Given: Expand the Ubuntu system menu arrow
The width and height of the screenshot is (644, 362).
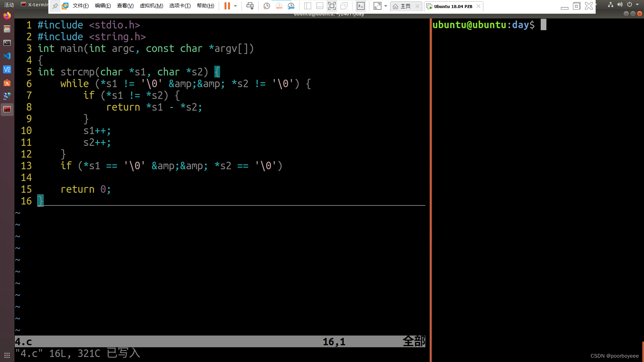Looking at the screenshot, I should [637, 4].
